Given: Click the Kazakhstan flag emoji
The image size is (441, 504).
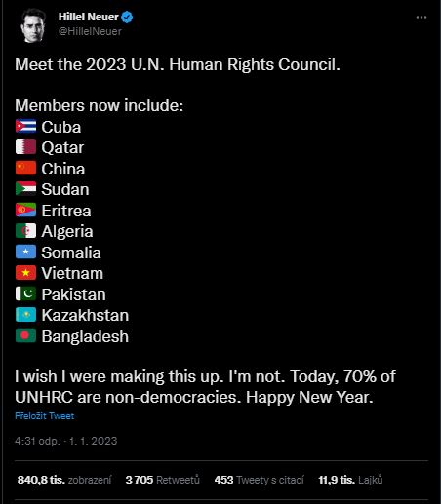Looking at the screenshot, I should pyautogui.click(x=25, y=315).
